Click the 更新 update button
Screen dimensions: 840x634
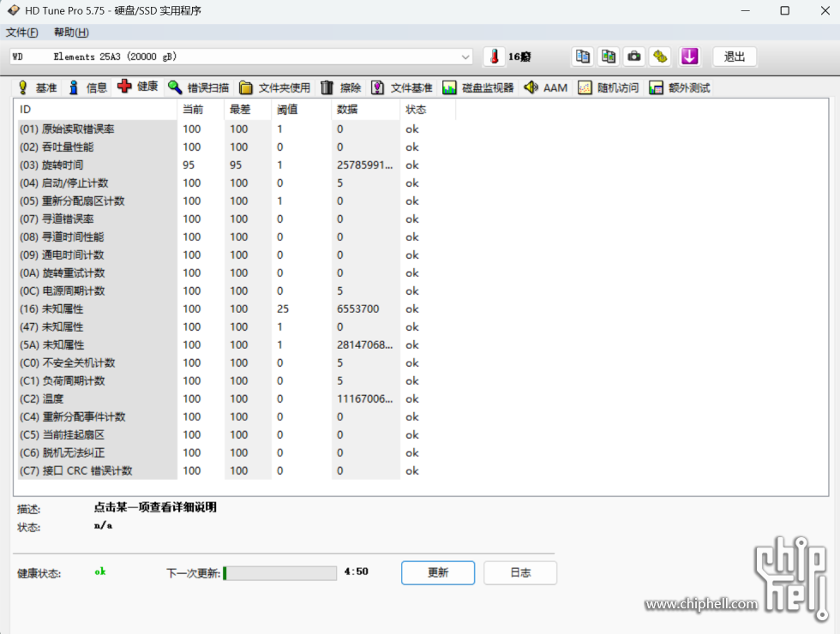[x=437, y=572]
